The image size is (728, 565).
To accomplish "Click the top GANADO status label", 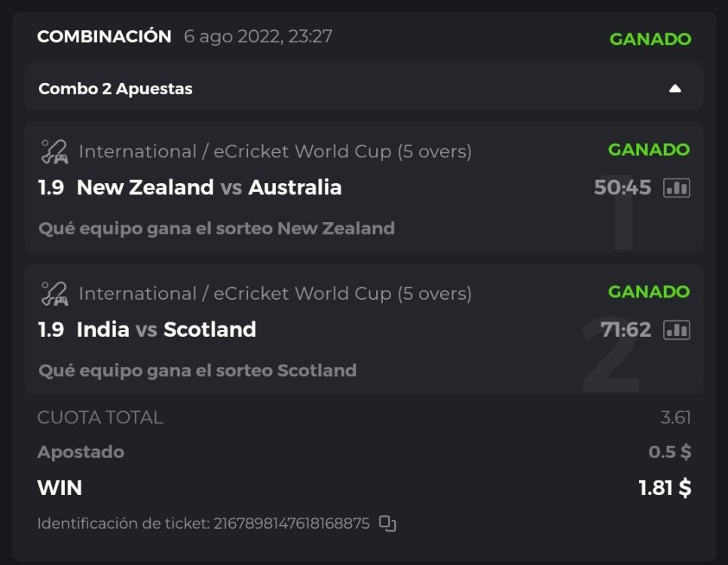I will pos(650,39).
